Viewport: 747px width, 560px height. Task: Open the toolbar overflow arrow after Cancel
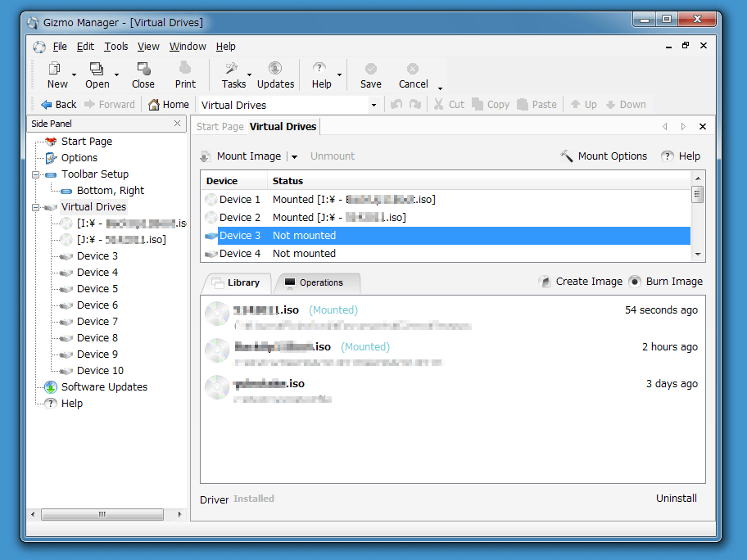(x=440, y=88)
